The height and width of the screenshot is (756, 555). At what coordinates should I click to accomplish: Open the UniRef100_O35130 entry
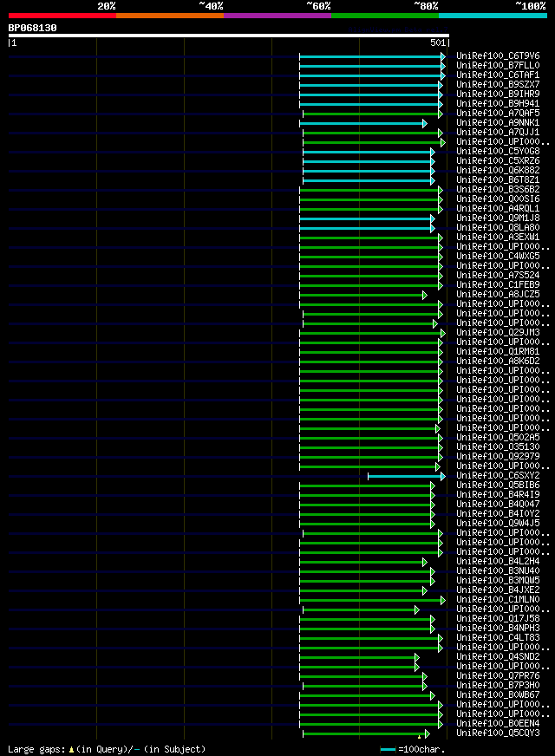498,447
